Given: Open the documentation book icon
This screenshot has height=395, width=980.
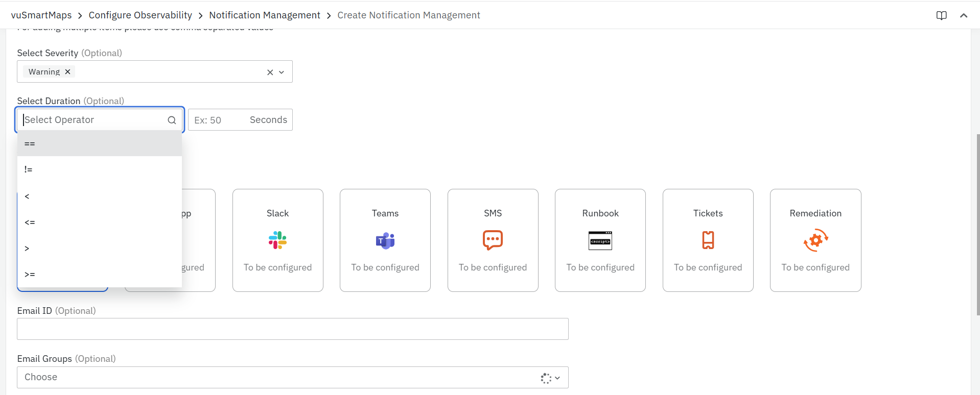Looking at the screenshot, I should pyautogui.click(x=941, y=15).
